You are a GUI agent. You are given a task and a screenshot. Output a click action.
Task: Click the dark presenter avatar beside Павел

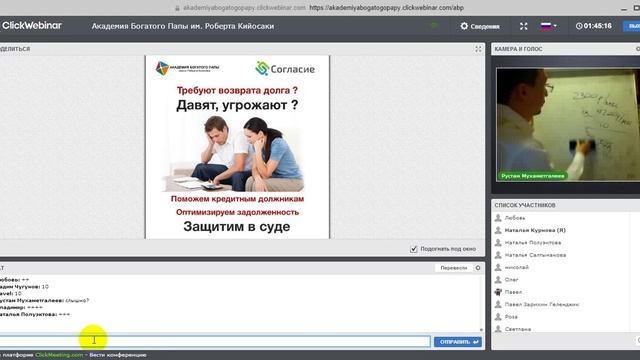coord(498,292)
